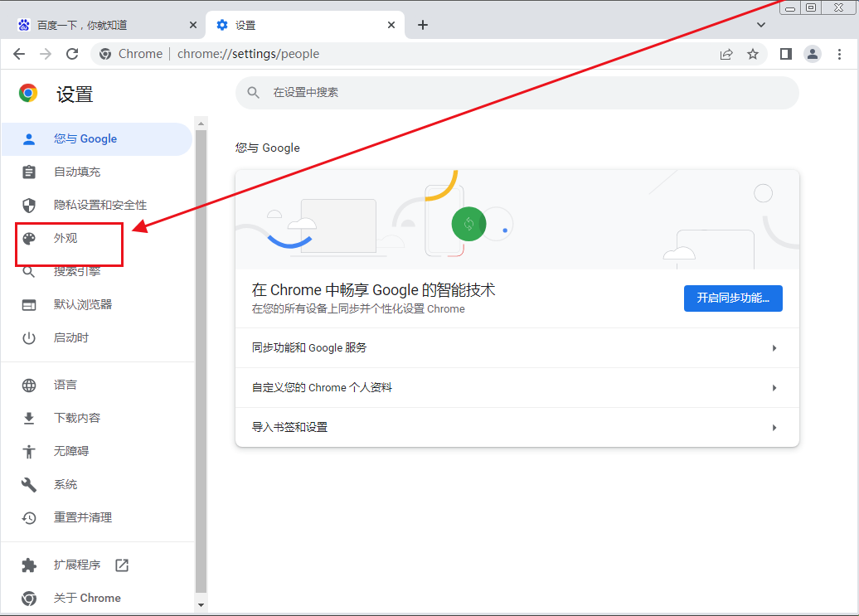Click the Chrome logo beside 设置
The height and width of the screenshot is (616, 859).
[x=28, y=93]
